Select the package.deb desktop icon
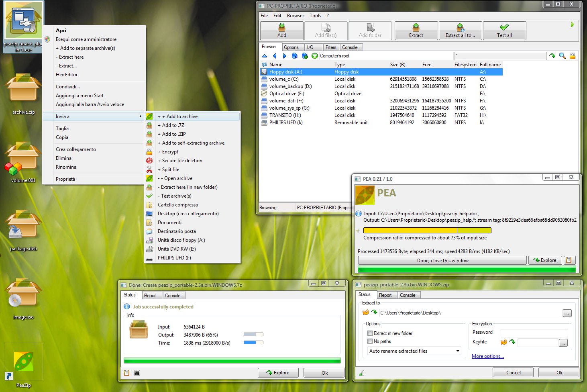 [23, 231]
